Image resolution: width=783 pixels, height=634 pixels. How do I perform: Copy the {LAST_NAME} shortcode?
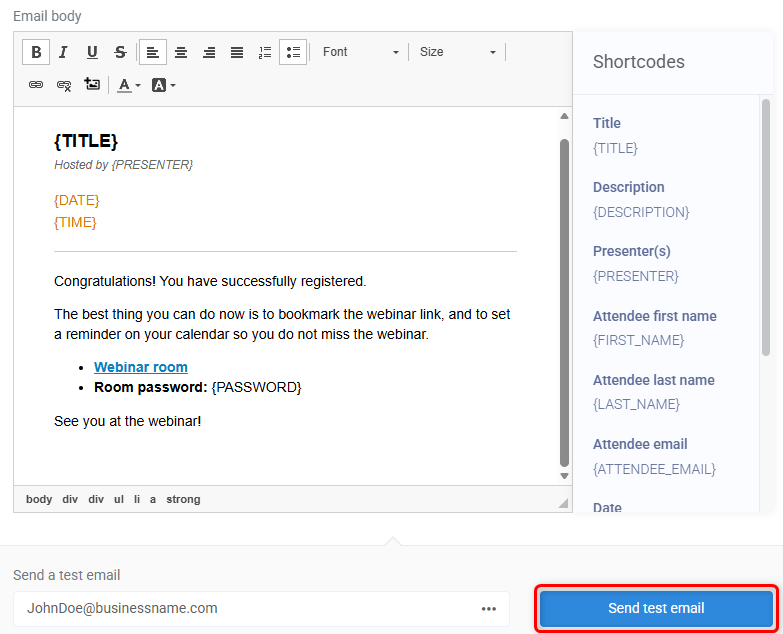[636, 404]
